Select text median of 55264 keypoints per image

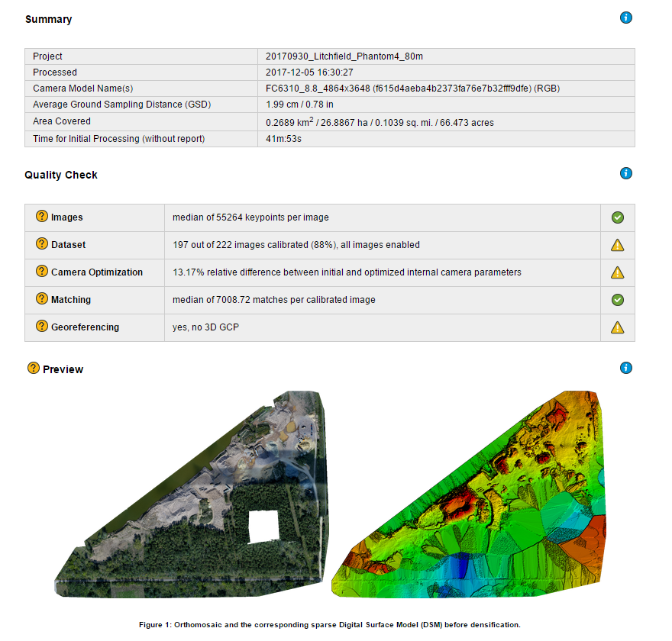pyautogui.click(x=250, y=217)
